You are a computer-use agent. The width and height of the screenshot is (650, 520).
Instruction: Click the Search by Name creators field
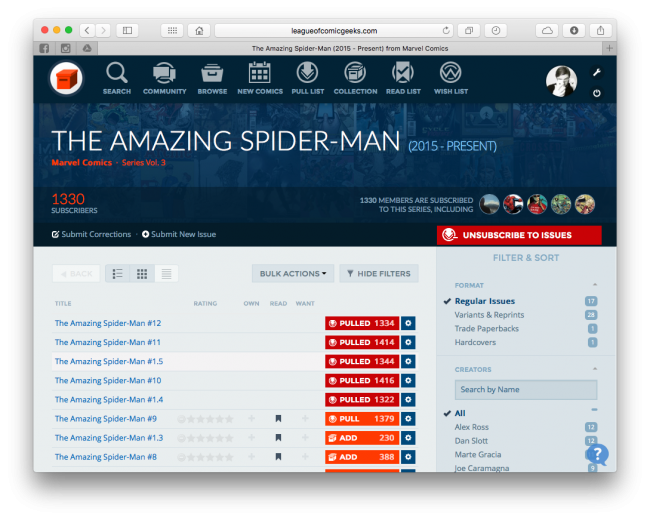(x=526, y=389)
